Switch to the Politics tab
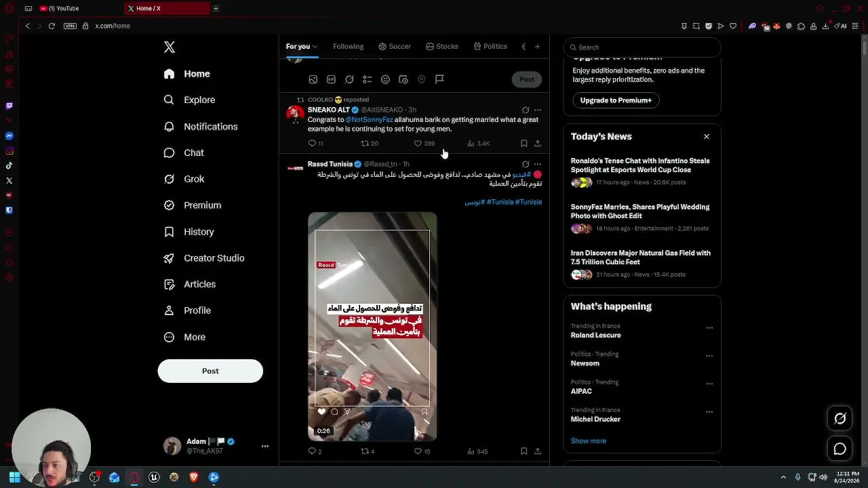This screenshot has height=488, width=868. [x=490, y=47]
